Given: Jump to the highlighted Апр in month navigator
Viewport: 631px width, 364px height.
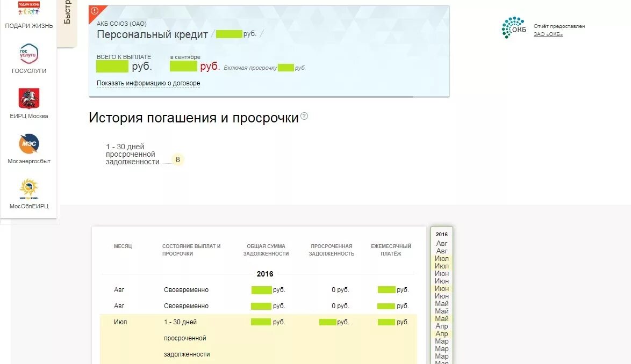Looking at the screenshot, I should tap(441, 333).
